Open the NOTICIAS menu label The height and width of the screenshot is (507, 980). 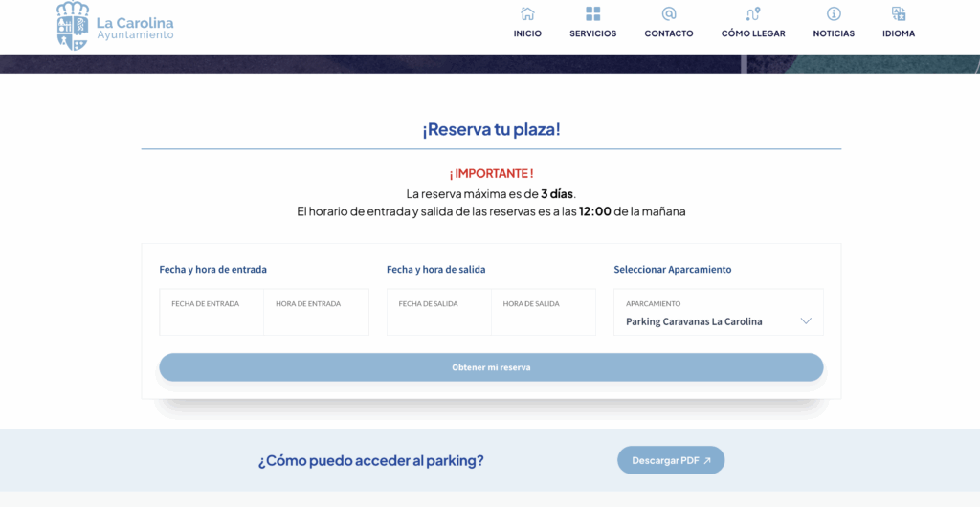pyautogui.click(x=834, y=33)
